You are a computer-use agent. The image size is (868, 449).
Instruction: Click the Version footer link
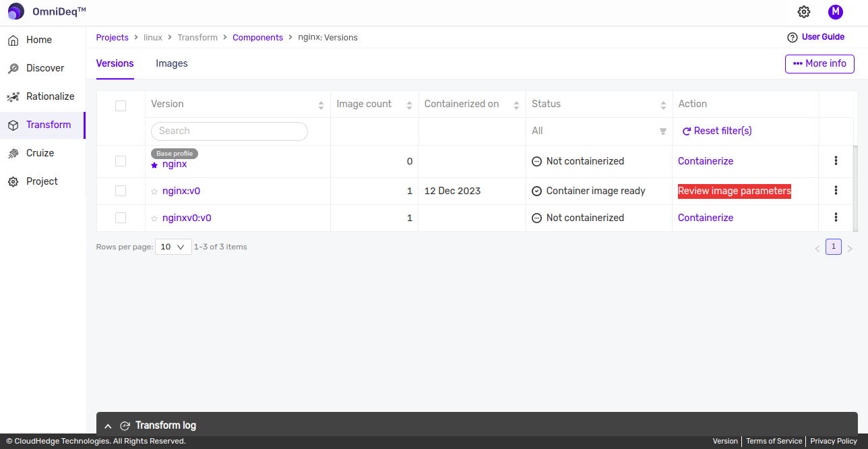725,441
